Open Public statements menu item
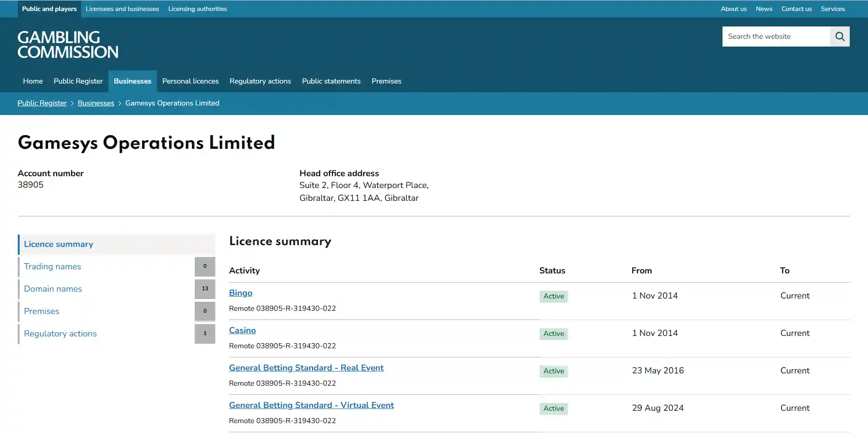Screen dimensions: 868x435 [x=331, y=81]
